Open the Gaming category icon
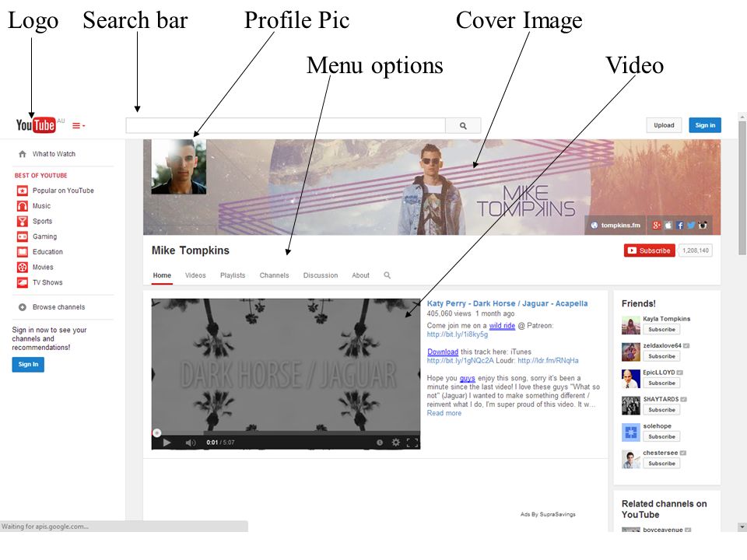Image resolution: width=747 pixels, height=560 pixels. (23, 236)
